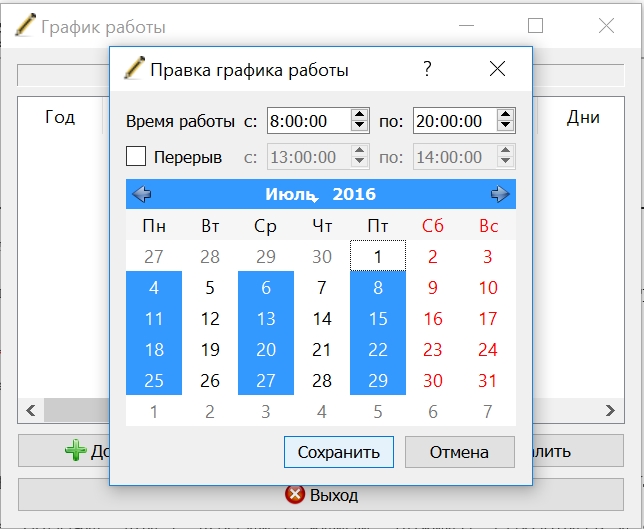
Task: Select day 12 in calendar
Action: [x=210, y=318]
